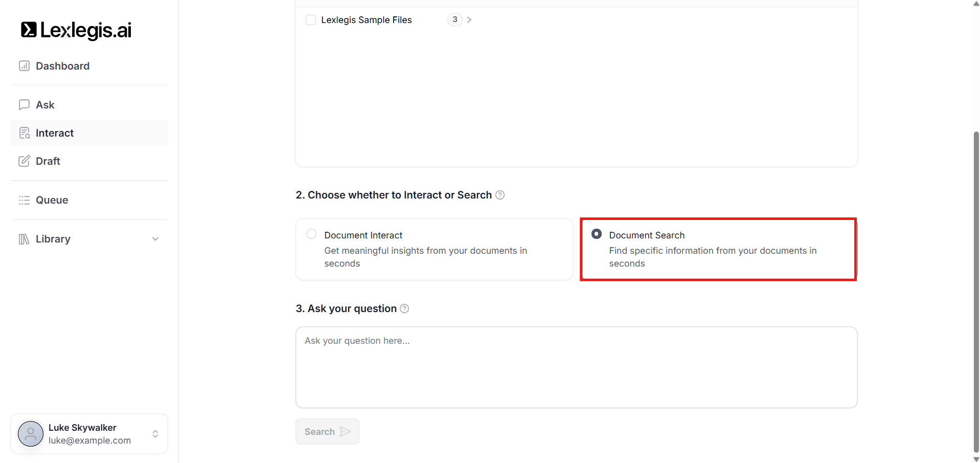Click the Interact document search icon
Screen dimensions: 980x463
(x=24, y=133)
